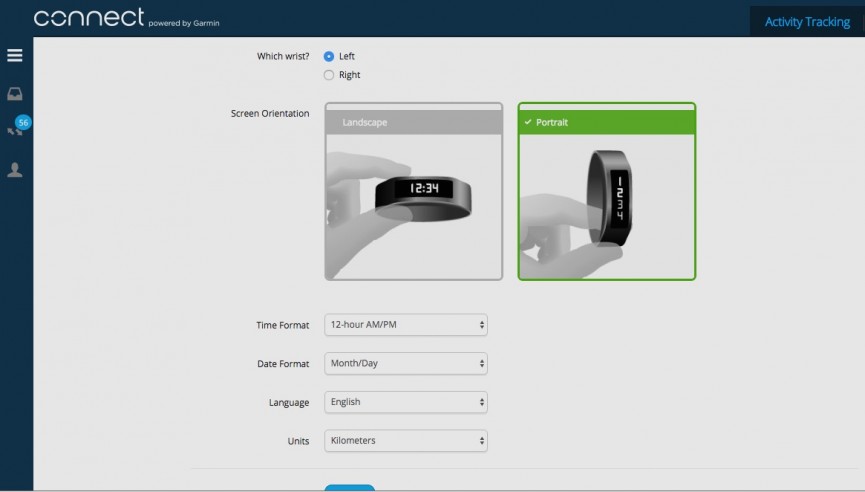
Task: Click the Which wrist? label
Action: point(283,56)
